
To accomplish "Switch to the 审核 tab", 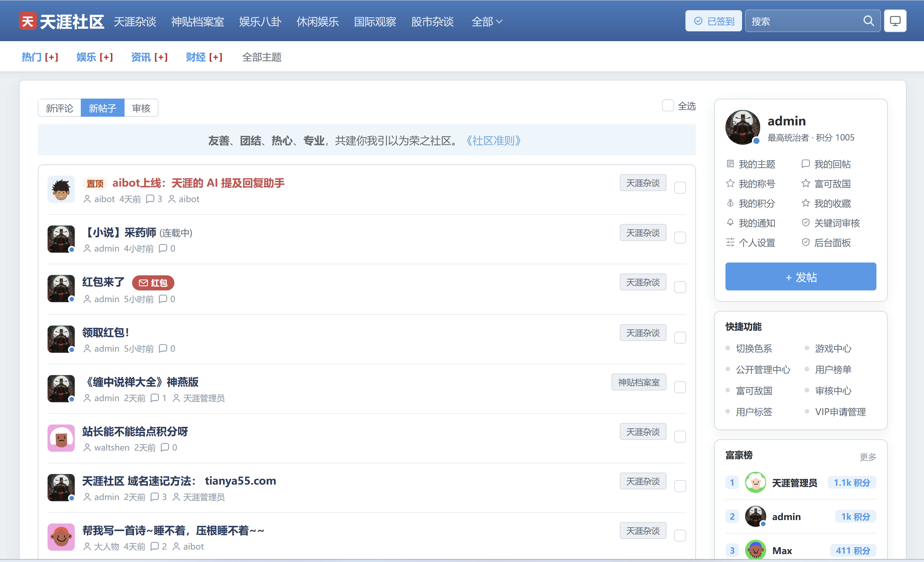I will click(141, 108).
